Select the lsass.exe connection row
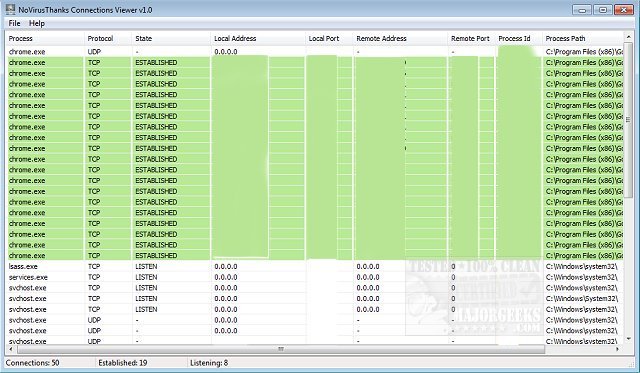 coord(315,266)
